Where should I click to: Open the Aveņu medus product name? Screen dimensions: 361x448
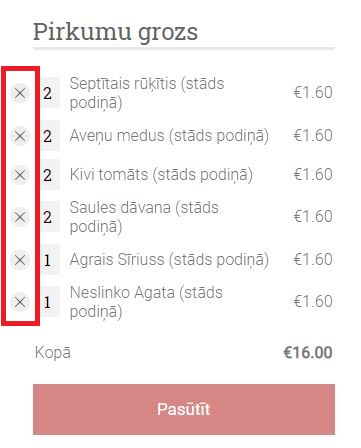tap(169, 136)
